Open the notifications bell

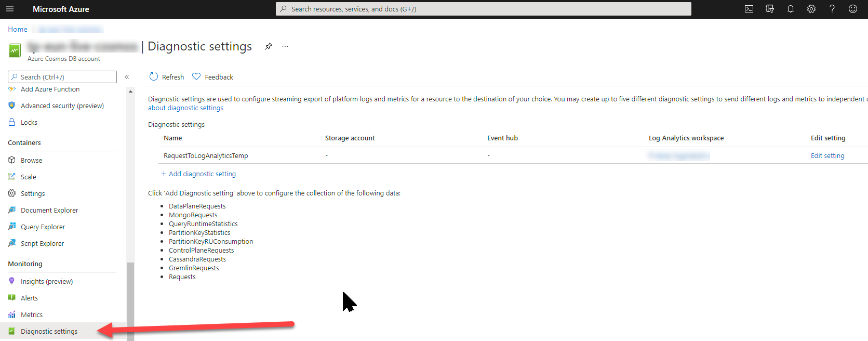pyautogui.click(x=790, y=9)
